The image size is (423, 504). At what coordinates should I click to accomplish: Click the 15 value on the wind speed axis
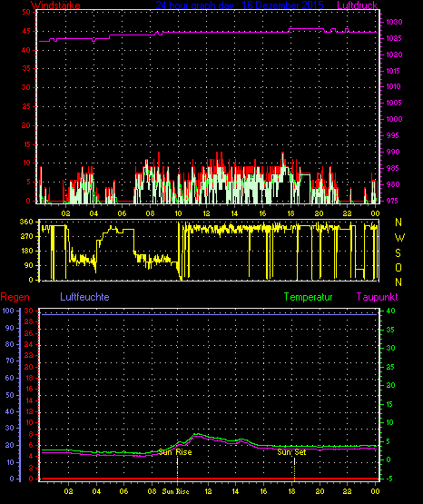(26, 144)
